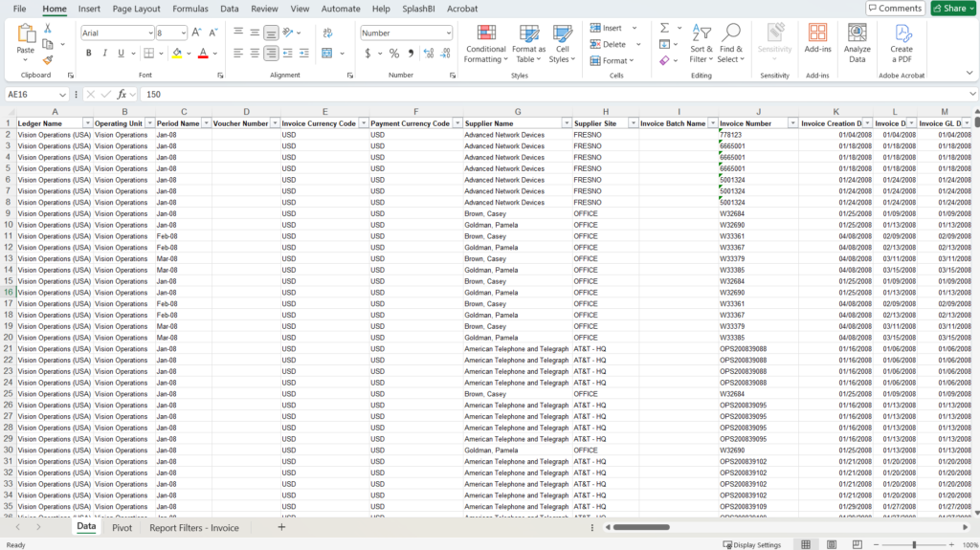Click the Copy icon
Viewport: 980px width, 550px height.
[48, 44]
